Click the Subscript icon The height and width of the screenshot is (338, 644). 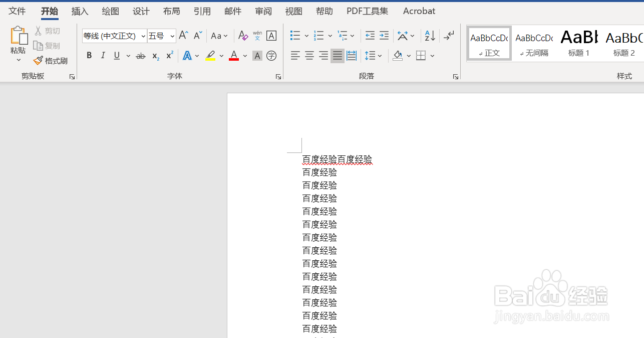click(x=155, y=56)
